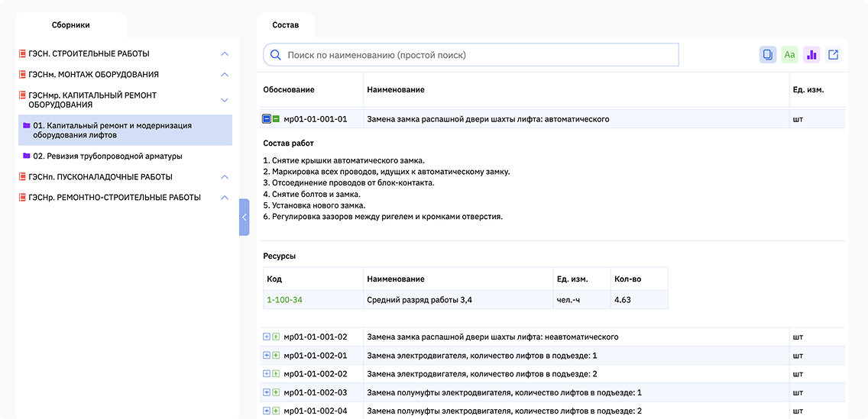Click red book icon beside ГЭСНп. ПУСКОНАЛАДОЧНЫЕ РАБОТЫ
This screenshot has width=868, height=419.
[23, 177]
